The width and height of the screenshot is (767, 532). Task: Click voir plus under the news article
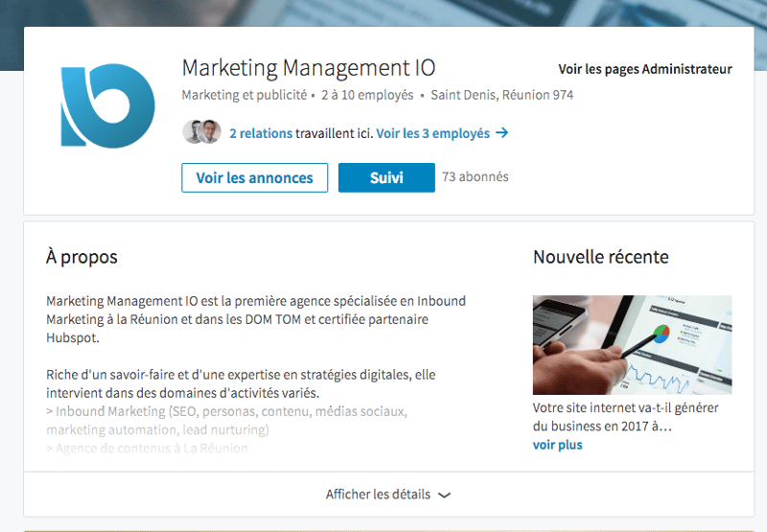(558, 445)
